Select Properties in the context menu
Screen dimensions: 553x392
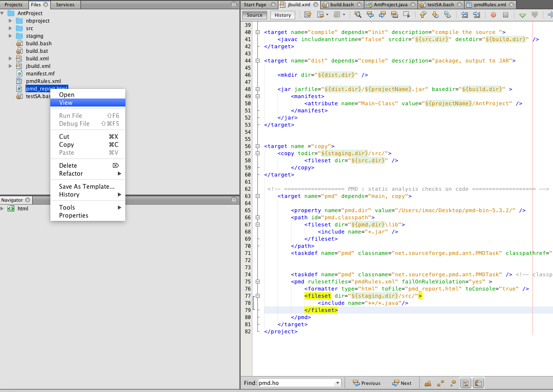point(74,215)
